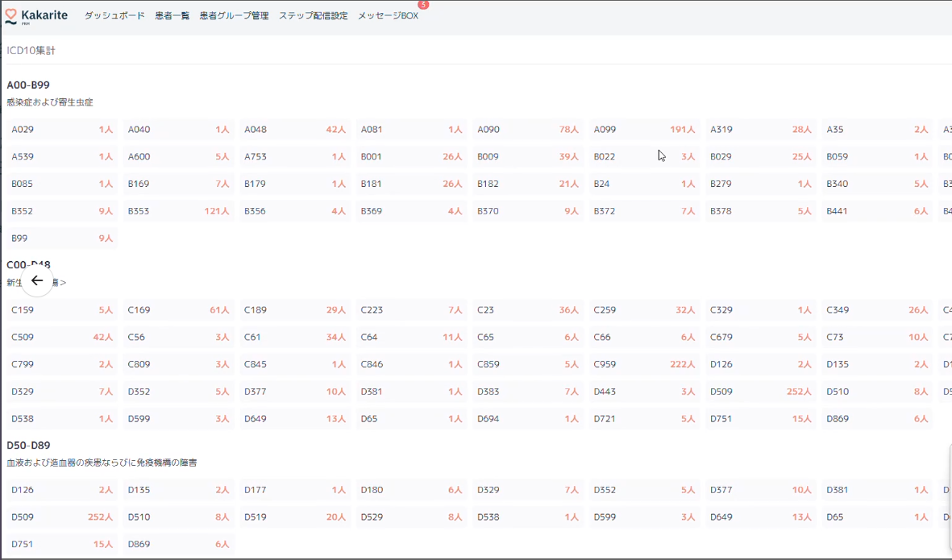Select the B441 code cell
Screen dimensions: 952x560
click(x=878, y=211)
